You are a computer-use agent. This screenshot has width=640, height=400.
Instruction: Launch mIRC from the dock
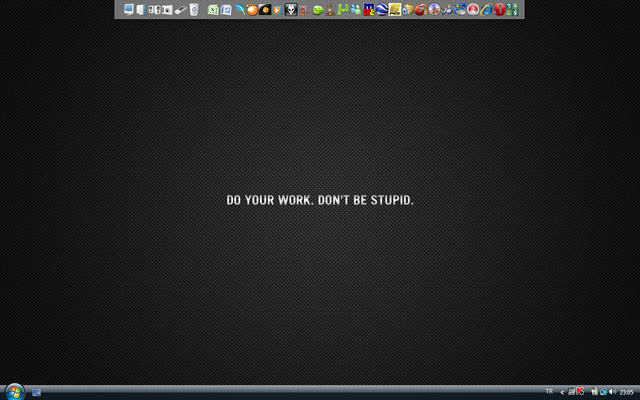369,9
